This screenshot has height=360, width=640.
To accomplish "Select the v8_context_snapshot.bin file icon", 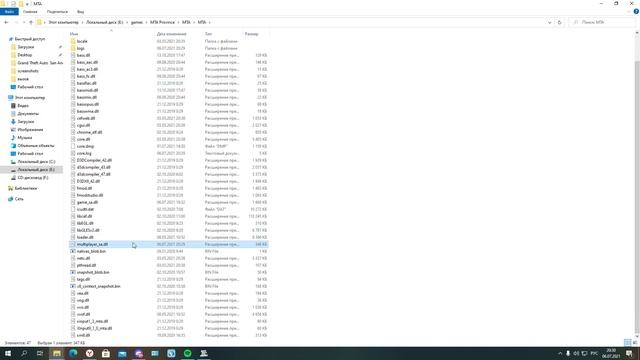I will pos(73,286).
